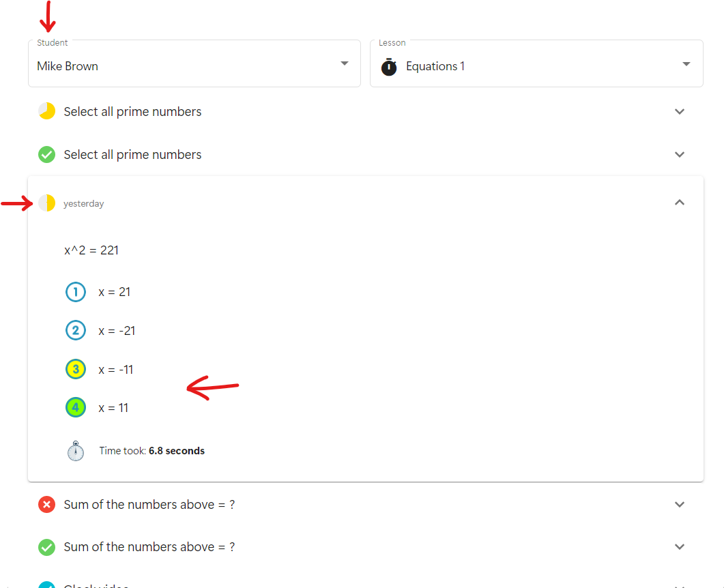Click the blue checkmark icon on bottom row
The width and height of the screenshot is (724, 588).
point(46,585)
